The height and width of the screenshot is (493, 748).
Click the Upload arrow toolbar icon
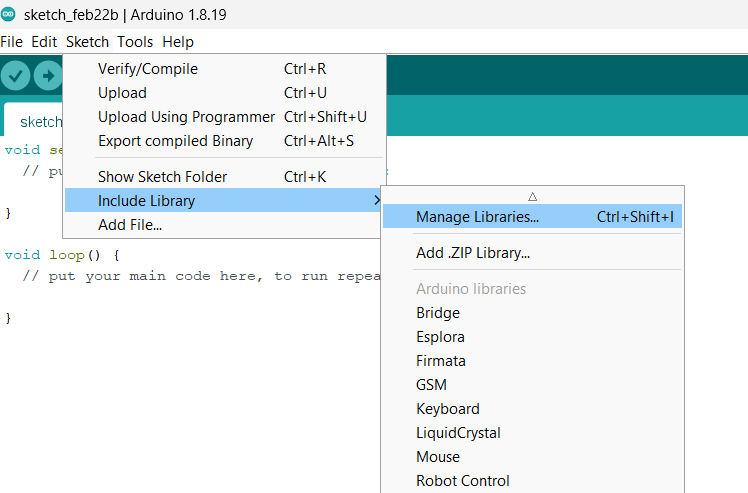(47, 76)
